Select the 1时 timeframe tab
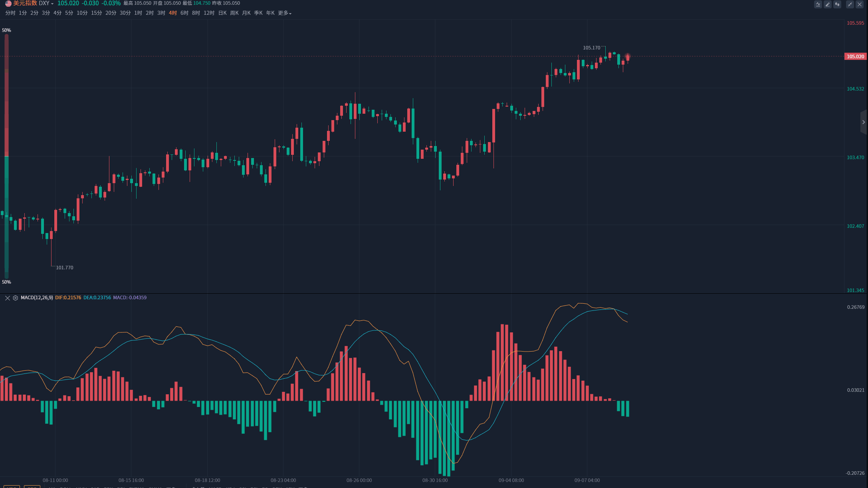Image resolution: width=868 pixels, height=488 pixels. click(x=138, y=13)
